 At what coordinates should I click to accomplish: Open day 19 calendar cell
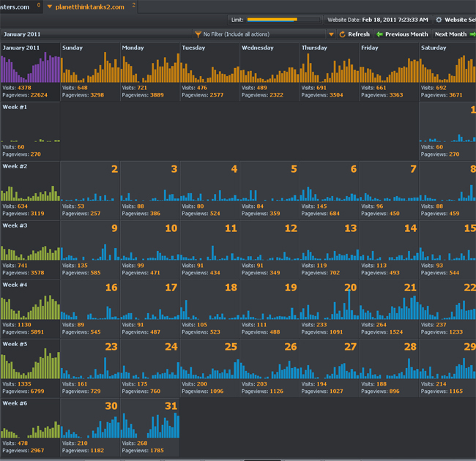coord(269,309)
